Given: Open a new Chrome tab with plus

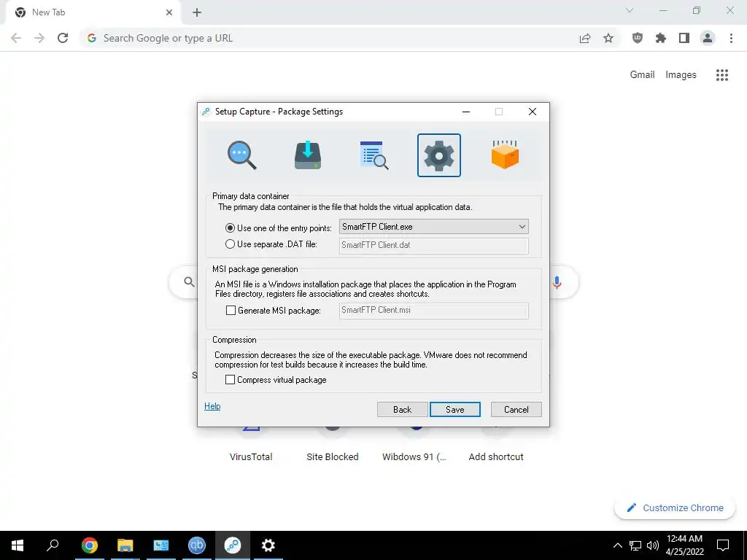Looking at the screenshot, I should pos(197,12).
